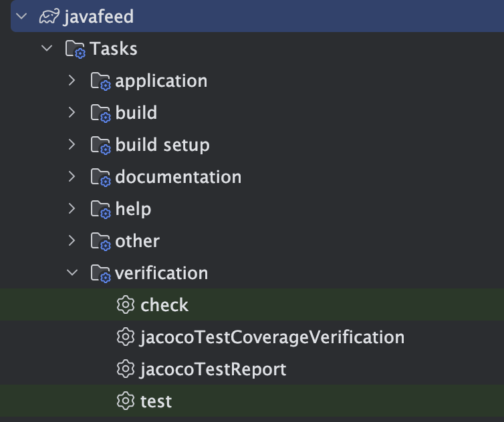Click the gear icon next to check

pos(125,305)
